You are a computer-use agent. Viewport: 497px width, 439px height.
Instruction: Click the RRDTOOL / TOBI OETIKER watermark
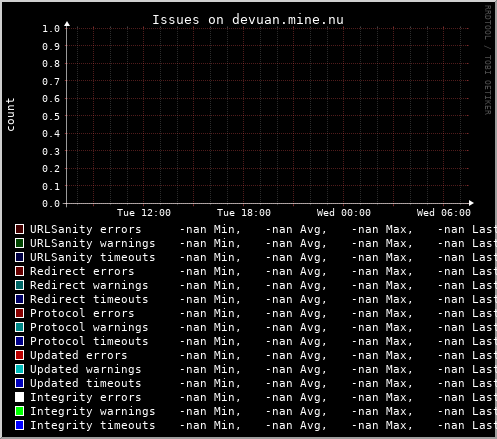tap(487, 60)
